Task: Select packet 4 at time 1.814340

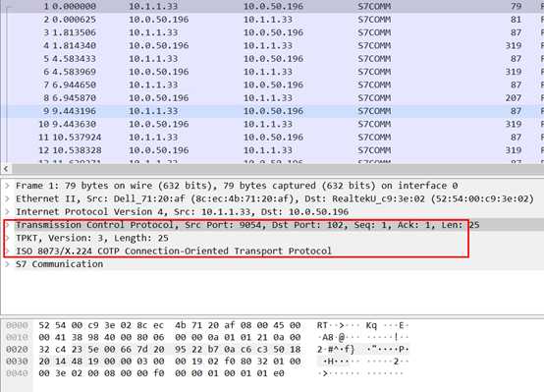Action: pyautogui.click(x=272, y=45)
